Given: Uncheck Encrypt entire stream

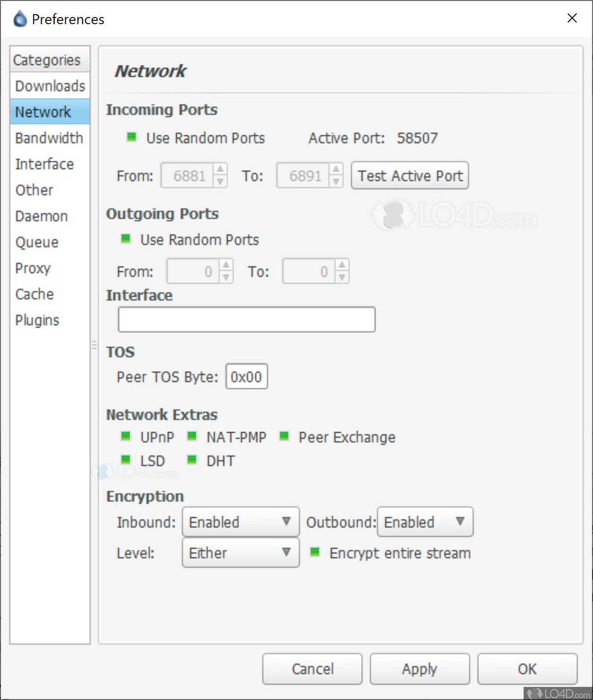Looking at the screenshot, I should (315, 552).
